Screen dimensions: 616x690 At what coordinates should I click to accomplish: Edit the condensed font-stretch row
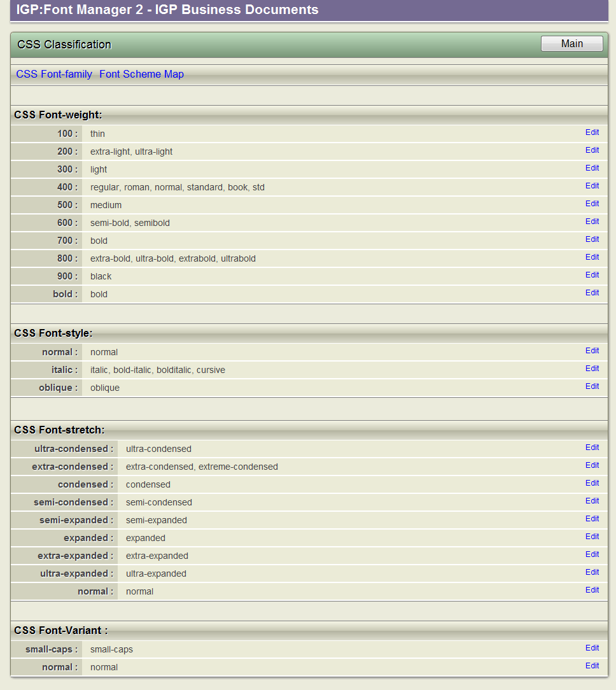click(592, 483)
